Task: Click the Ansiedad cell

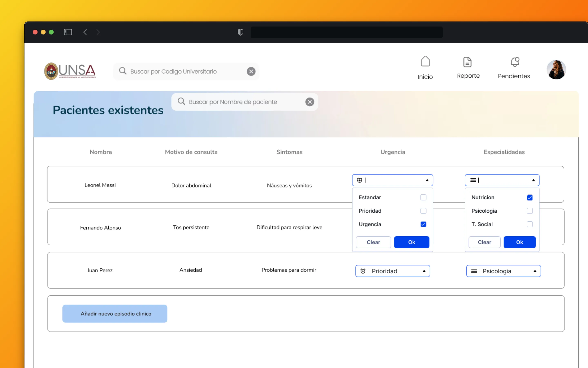Action: (x=191, y=270)
